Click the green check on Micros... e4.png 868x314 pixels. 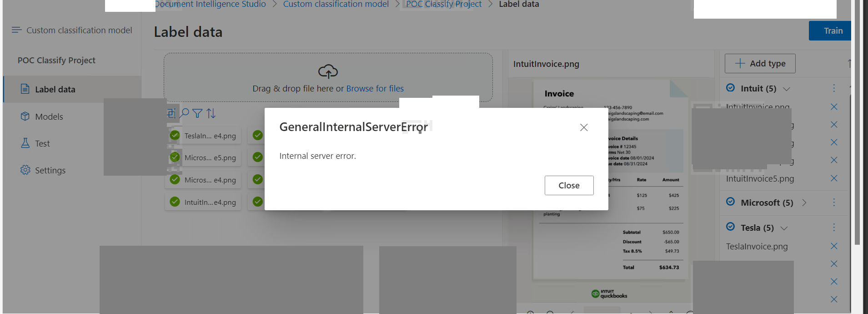click(x=175, y=179)
